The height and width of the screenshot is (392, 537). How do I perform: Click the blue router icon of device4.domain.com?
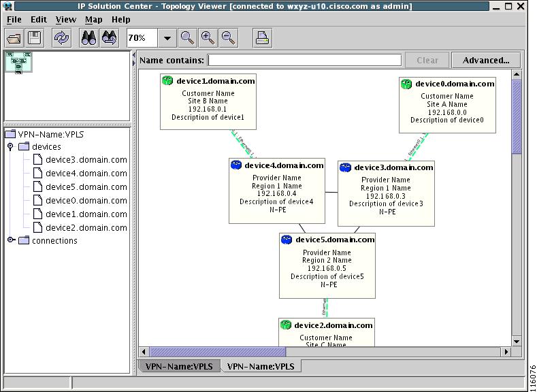pos(236,165)
